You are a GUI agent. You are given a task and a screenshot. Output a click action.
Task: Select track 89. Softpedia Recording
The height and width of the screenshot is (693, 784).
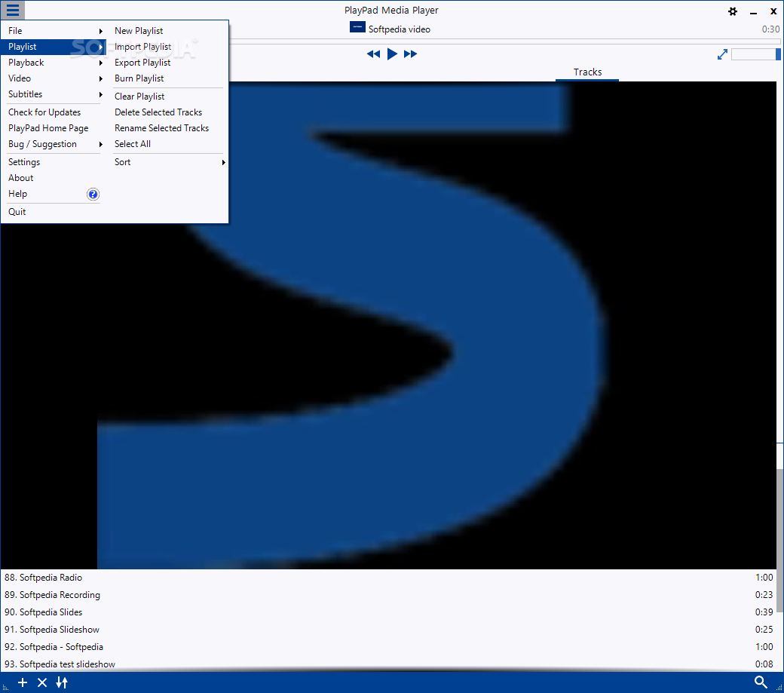pos(388,595)
